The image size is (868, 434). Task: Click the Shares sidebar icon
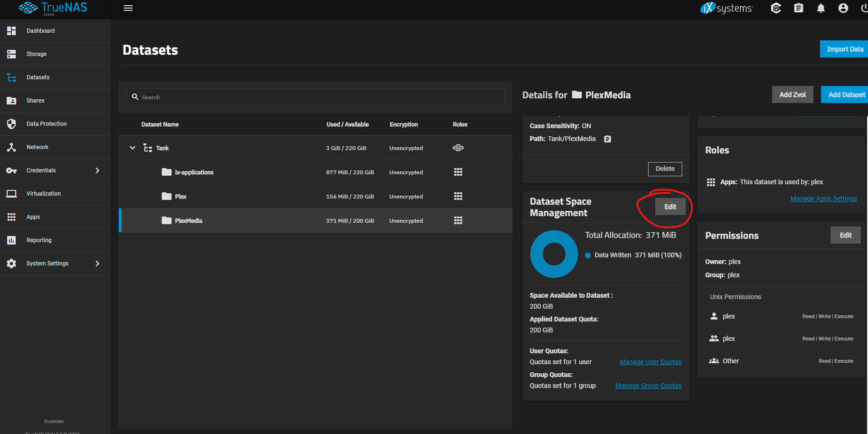[11, 101]
